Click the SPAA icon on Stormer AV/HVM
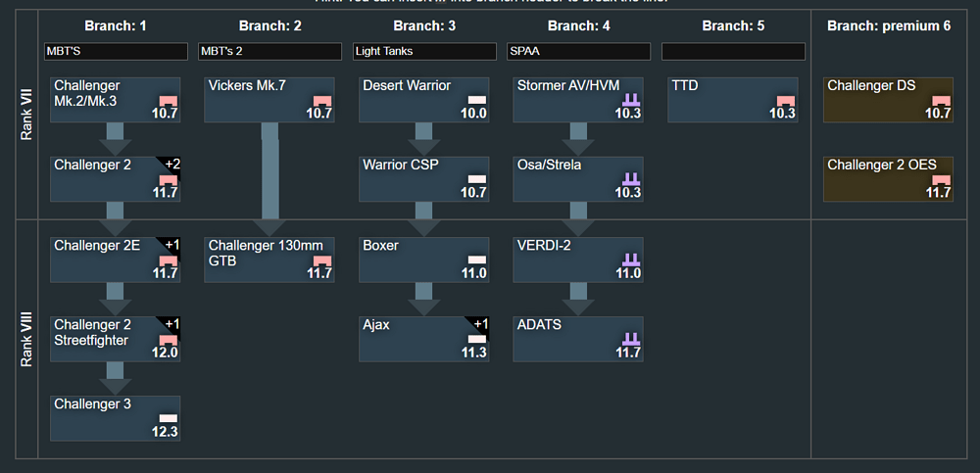Screen dimensions: 980x473 (x=631, y=99)
